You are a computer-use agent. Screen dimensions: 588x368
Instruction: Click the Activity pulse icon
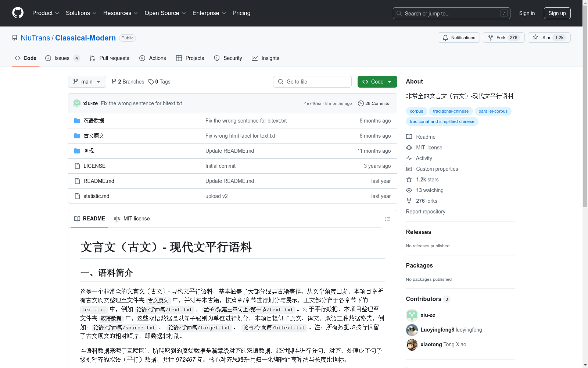[x=409, y=158]
